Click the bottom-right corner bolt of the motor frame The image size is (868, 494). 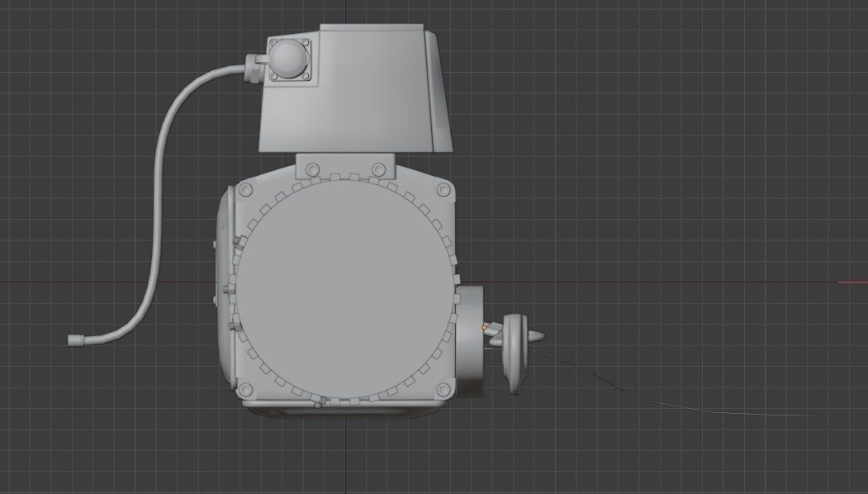coord(443,389)
